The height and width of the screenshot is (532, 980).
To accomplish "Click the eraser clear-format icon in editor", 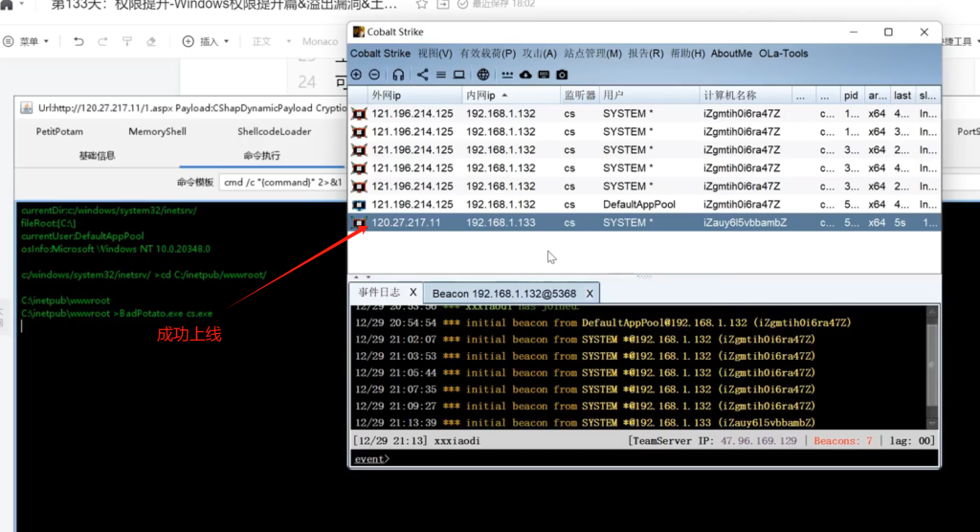I will tap(151, 41).
